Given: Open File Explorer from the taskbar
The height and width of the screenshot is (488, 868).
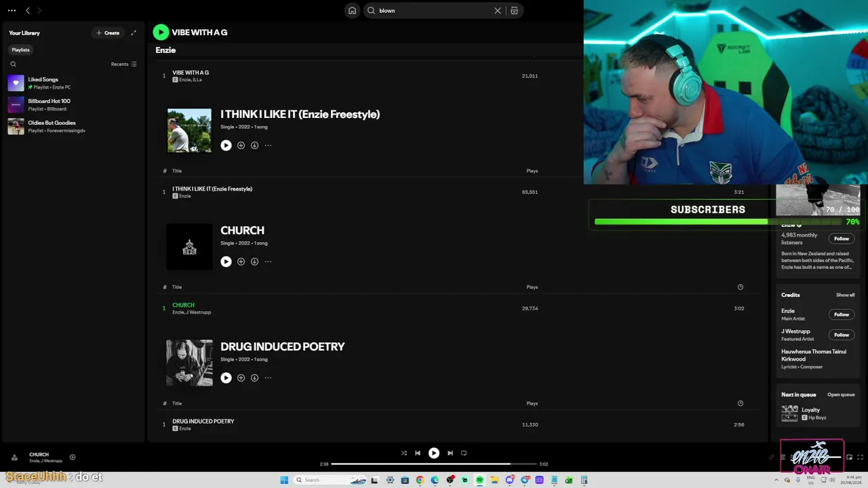Looking at the screenshot, I should coord(494,481).
